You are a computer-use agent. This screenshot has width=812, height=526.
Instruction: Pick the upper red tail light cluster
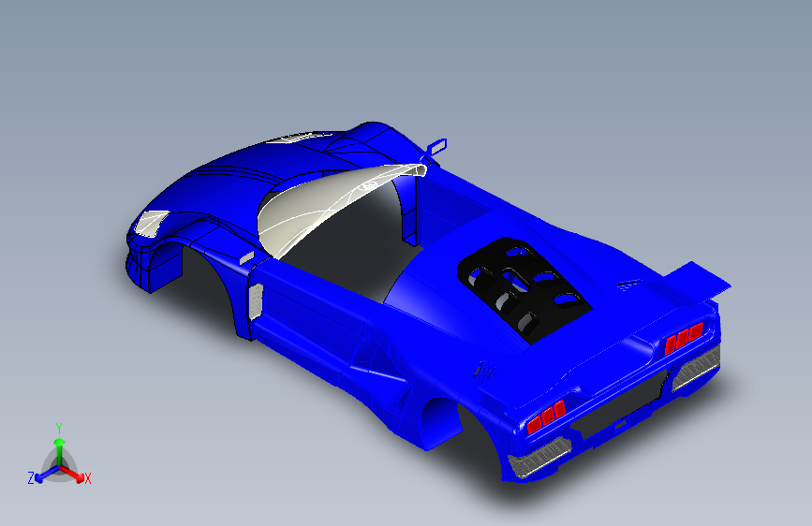pos(684,338)
